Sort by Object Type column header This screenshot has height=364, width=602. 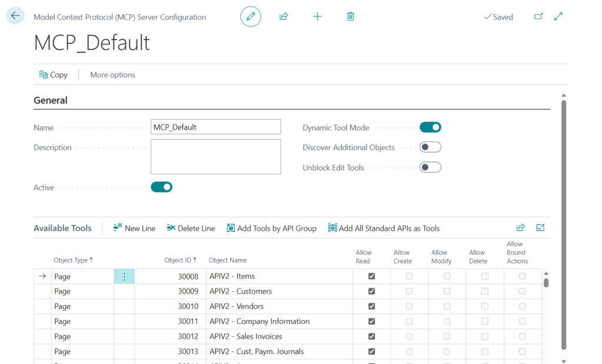(73, 260)
